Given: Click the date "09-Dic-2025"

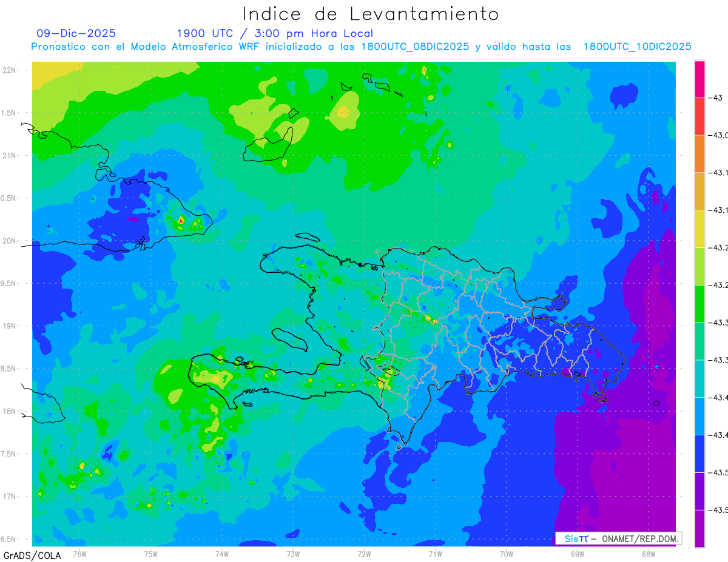Looking at the screenshot, I should [76, 33].
